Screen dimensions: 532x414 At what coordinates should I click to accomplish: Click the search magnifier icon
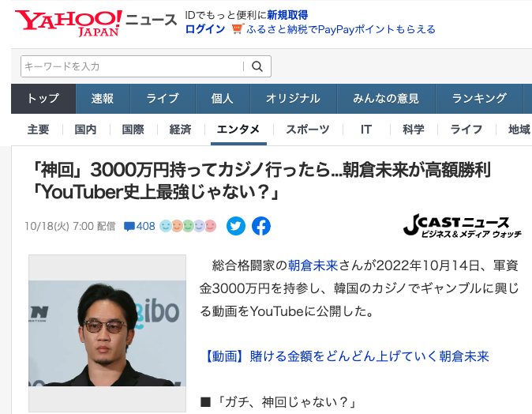(257, 66)
